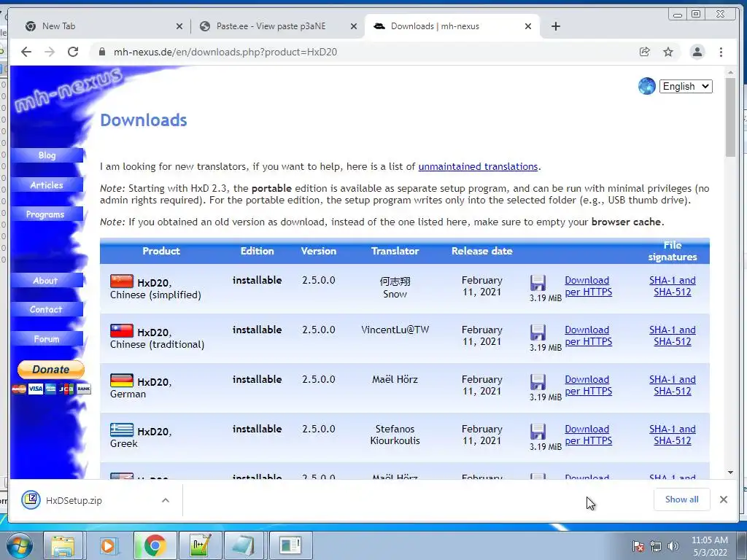747x560 pixels.
Task: Click the Product column header
Action: (x=161, y=251)
